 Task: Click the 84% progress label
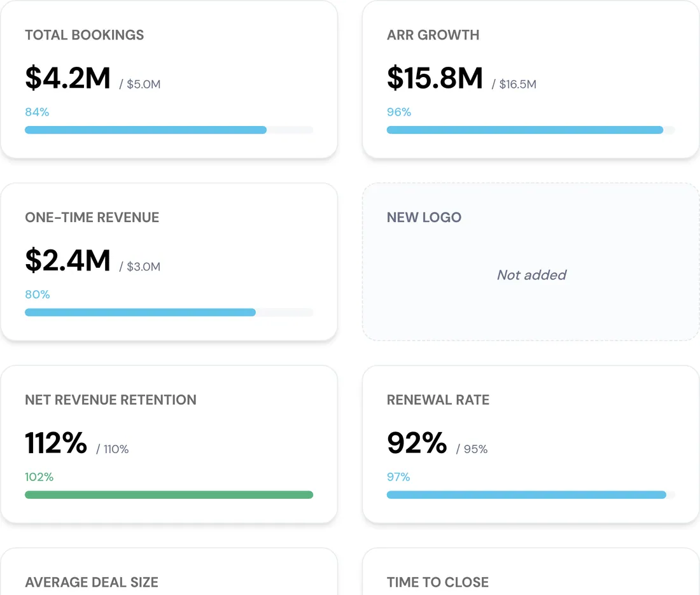37,112
